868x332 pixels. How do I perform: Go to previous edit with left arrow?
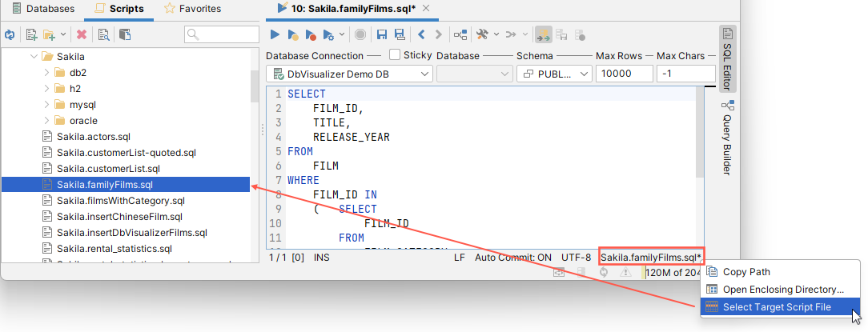pos(422,34)
